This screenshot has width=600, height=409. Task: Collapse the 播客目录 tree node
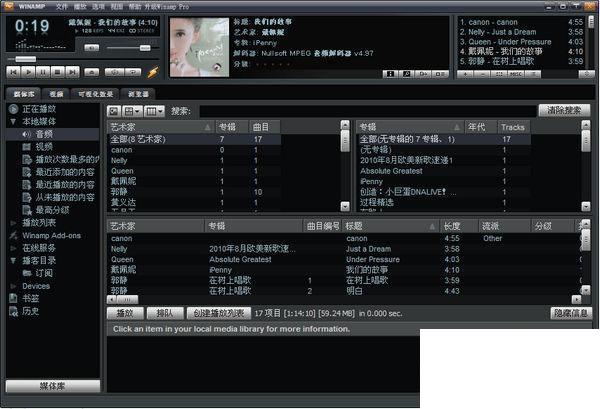(x=13, y=261)
